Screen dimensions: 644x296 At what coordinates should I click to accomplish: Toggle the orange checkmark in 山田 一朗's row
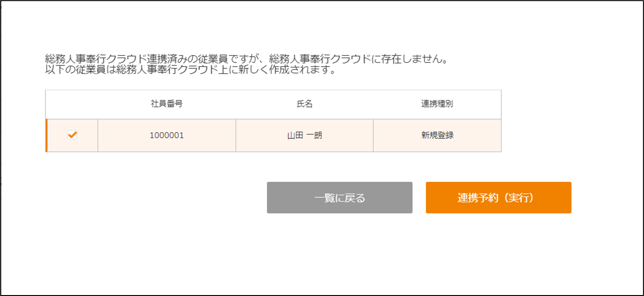click(x=72, y=135)
